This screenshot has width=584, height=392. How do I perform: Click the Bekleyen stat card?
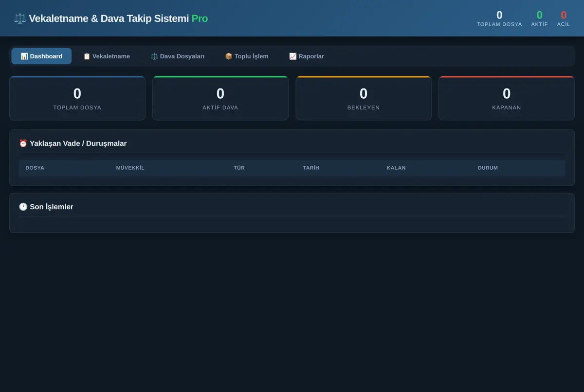pos(364,98)
